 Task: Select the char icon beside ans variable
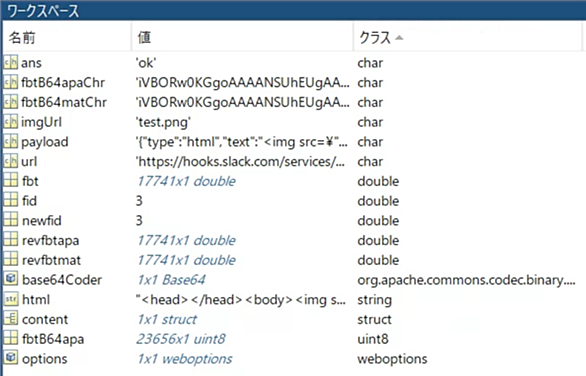pyautogui.click(x=11, y=62)
